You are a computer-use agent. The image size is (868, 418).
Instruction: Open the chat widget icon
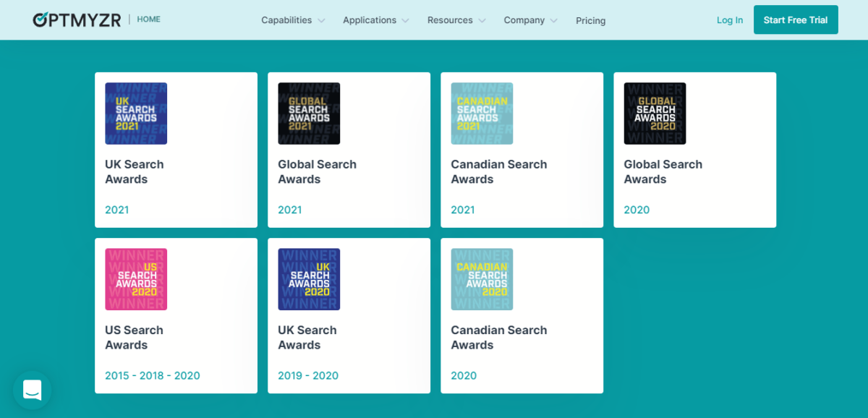coord(33,391)
